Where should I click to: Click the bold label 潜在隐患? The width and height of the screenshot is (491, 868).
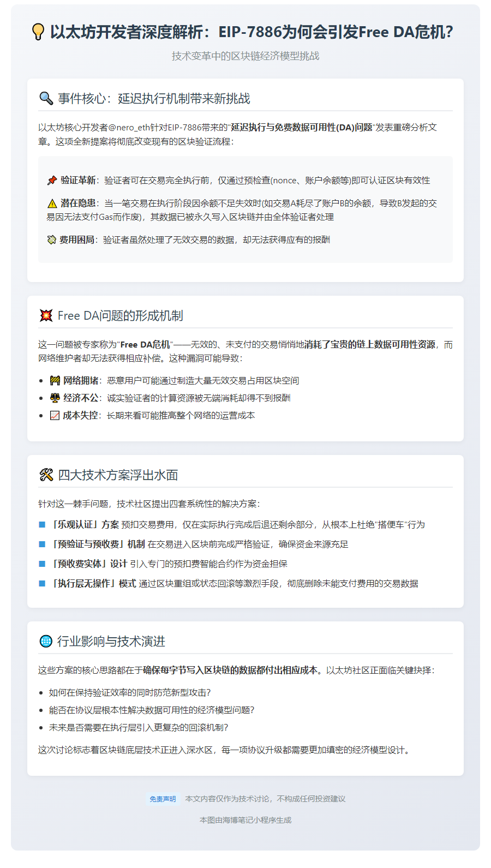pos(78,203)
